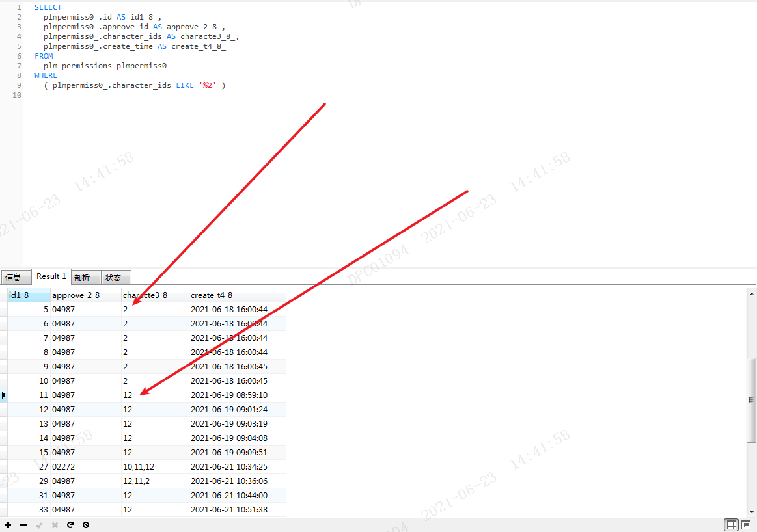Select the Result 1 tab
Viewport: 757px width, 532px height.
point(51,276)
